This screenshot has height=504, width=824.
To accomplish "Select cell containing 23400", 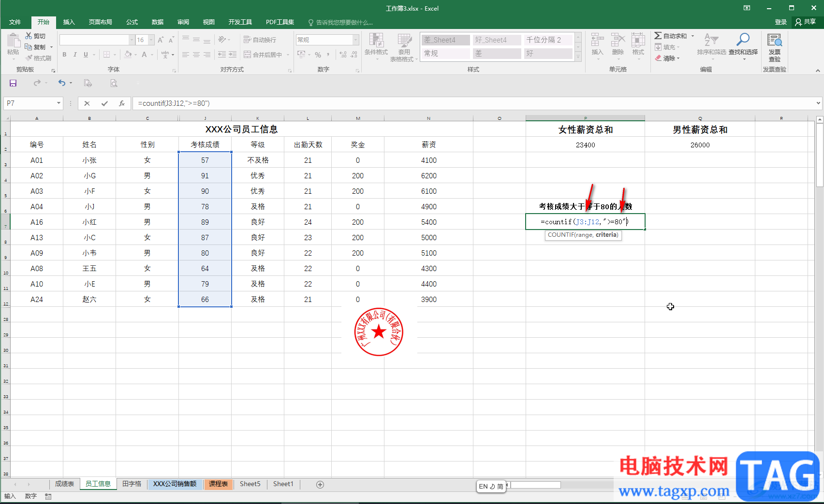I will [585, 144].
